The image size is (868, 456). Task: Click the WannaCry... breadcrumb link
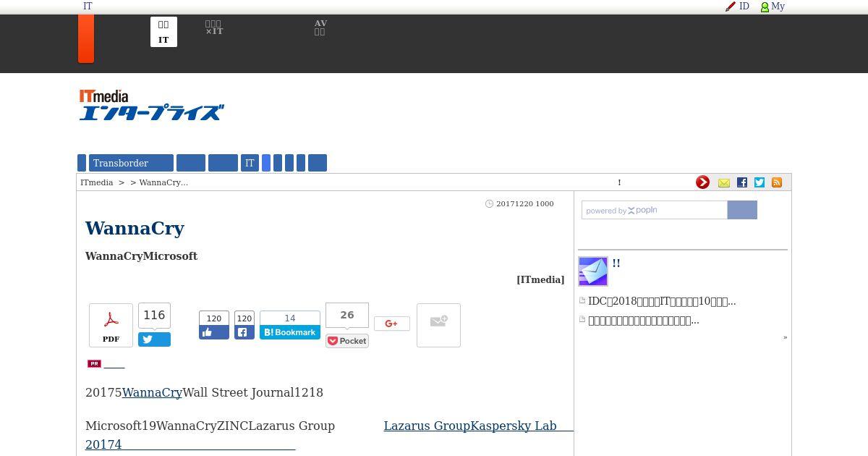pos(163,182)
